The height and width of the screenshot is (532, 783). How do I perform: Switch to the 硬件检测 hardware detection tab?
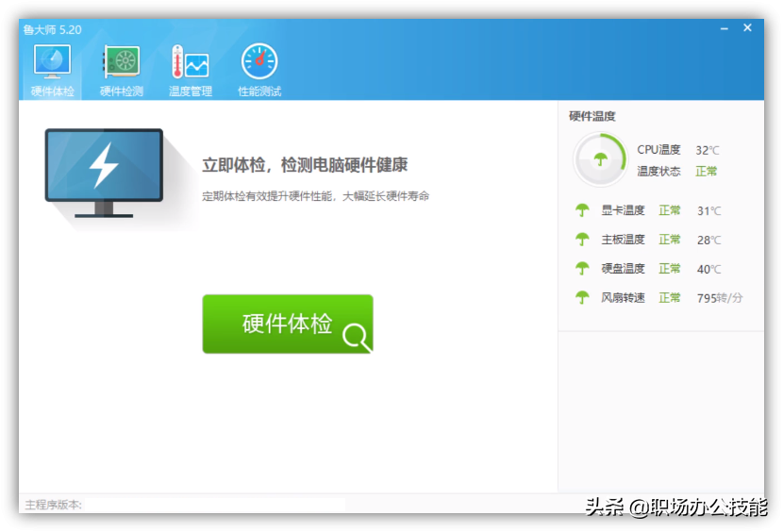[x=122, y=70]
